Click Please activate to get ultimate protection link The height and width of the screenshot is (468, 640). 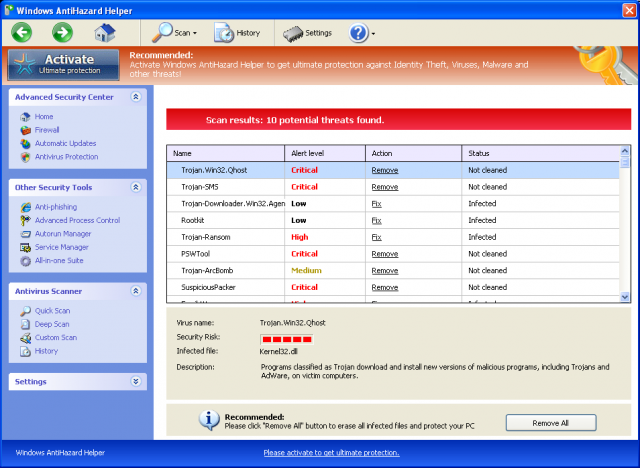pyautogui.click(x=331, y=452)
